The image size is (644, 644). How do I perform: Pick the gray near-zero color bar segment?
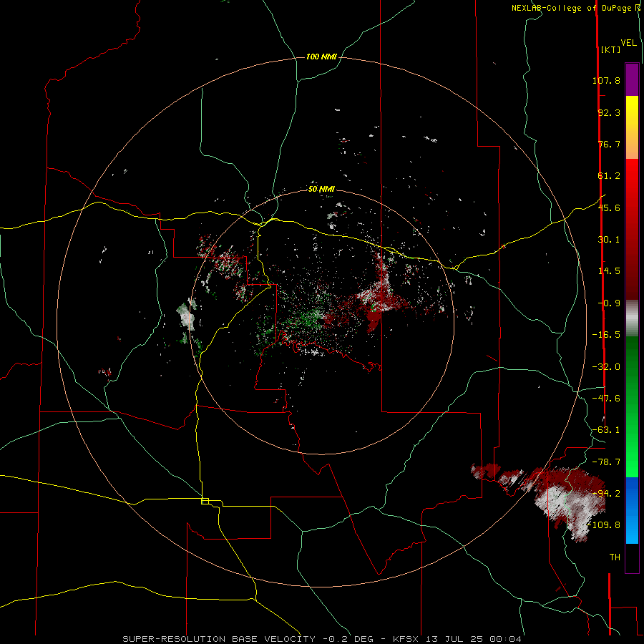(632, 318)
